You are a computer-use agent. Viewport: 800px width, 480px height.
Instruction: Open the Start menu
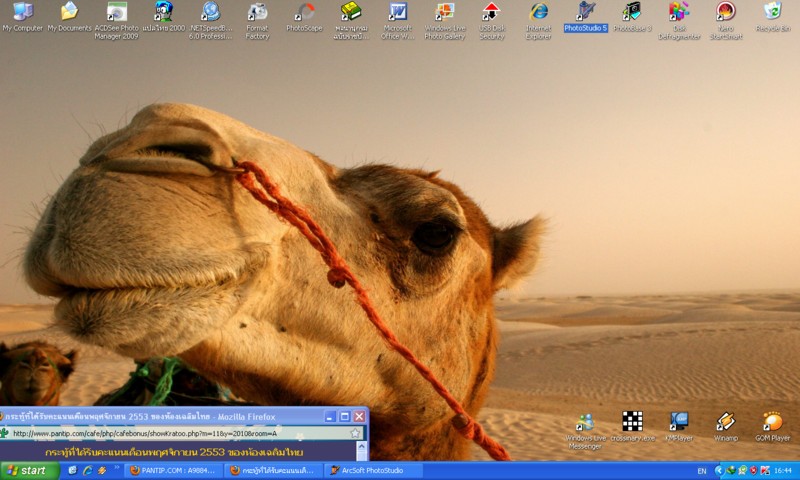(30, 470)
